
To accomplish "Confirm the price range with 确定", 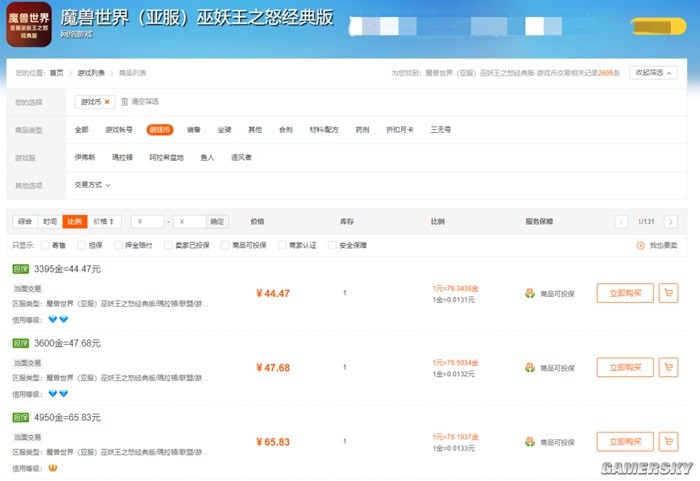I will click(217, 222).
